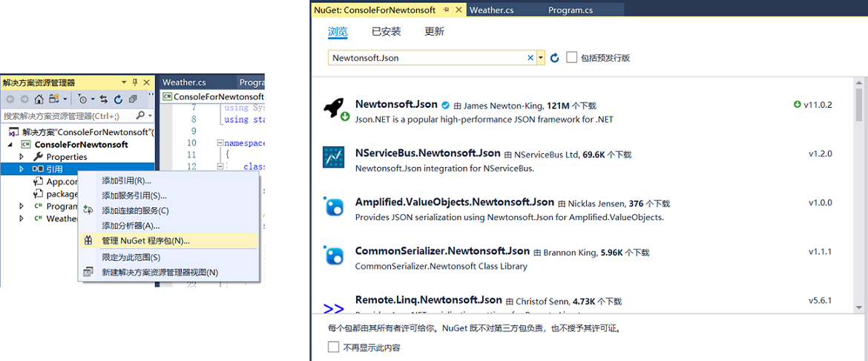Expand the Weather file node in tree
The width and height of the screenshot is (868, 361).
tap(22, 218)
